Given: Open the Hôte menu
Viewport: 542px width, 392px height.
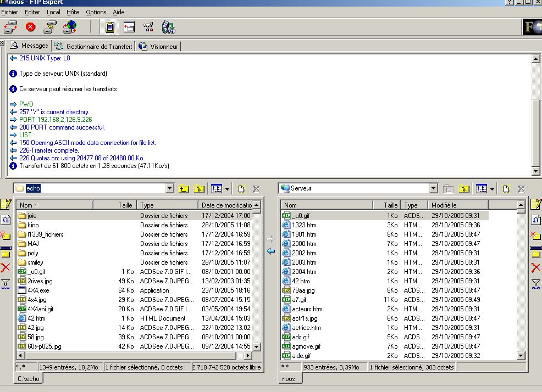Looking at the screenshot, I should [x=73, y=12].
